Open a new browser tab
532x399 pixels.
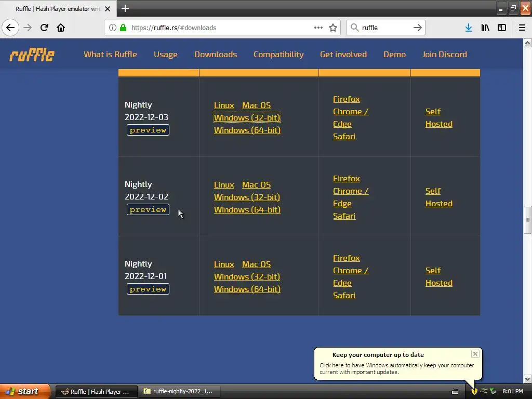click(x=125, y=8)
